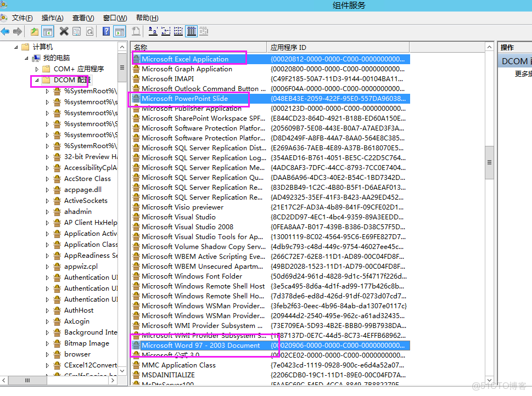Switch the list to Details view icon

(x=191, y=31)
